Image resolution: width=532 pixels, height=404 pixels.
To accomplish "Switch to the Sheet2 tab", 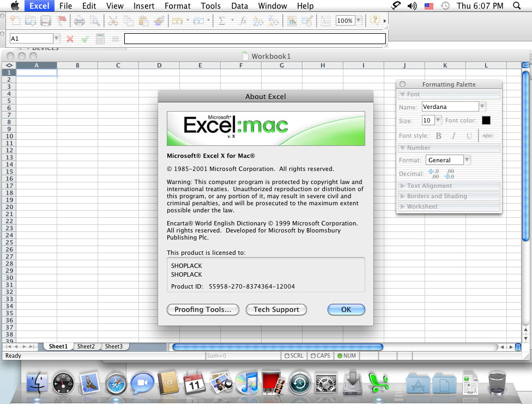I will click(86, 346).
